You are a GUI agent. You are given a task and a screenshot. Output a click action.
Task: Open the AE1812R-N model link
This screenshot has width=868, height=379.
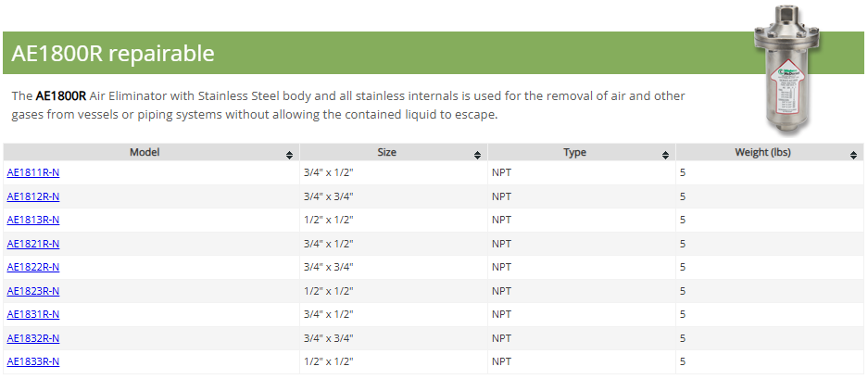coord(33,196)
